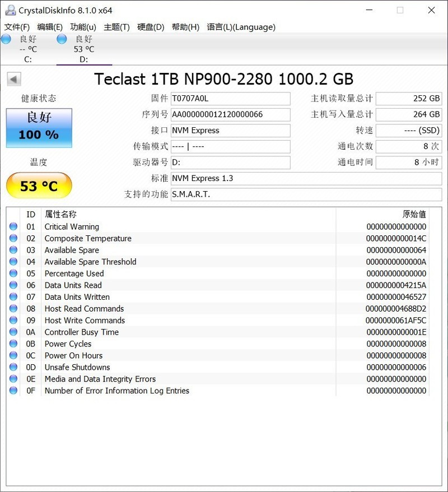Click the status dot beside Unsafe Shutdowns
Image resolution: width=448 pixels, height=492 pixels.
point(13,367)
